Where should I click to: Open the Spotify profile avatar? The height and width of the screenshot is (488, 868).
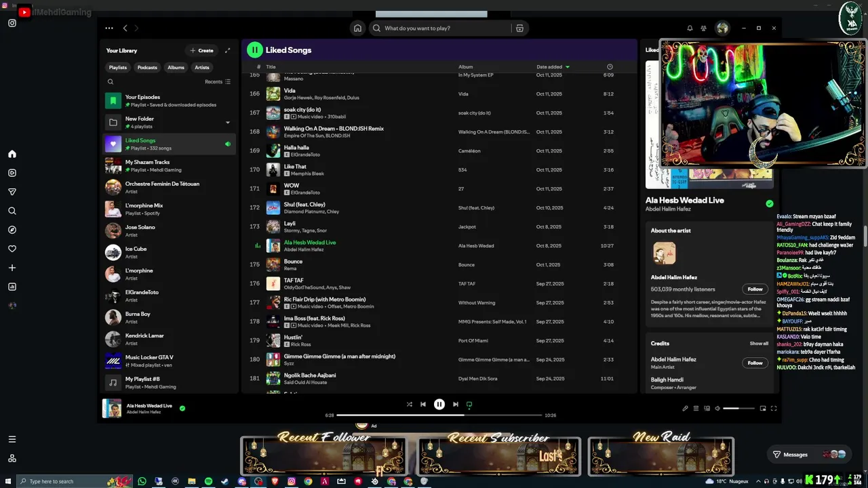click(x=722, y=28)
